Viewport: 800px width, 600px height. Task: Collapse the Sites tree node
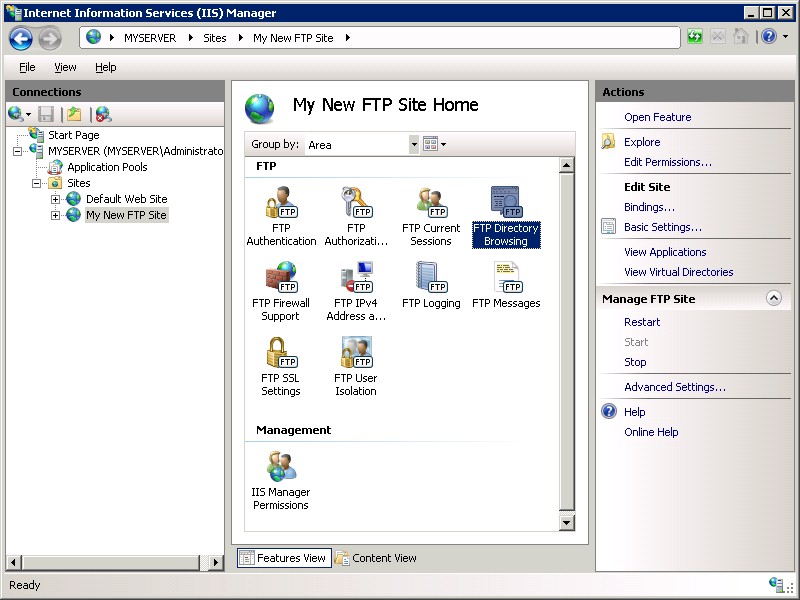(37, 183)
